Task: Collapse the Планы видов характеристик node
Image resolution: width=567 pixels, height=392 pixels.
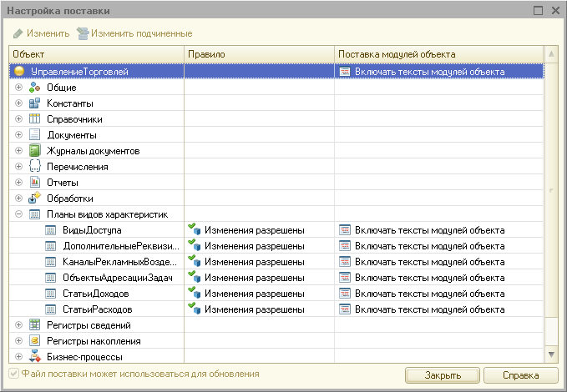Action: click(19, 214)
